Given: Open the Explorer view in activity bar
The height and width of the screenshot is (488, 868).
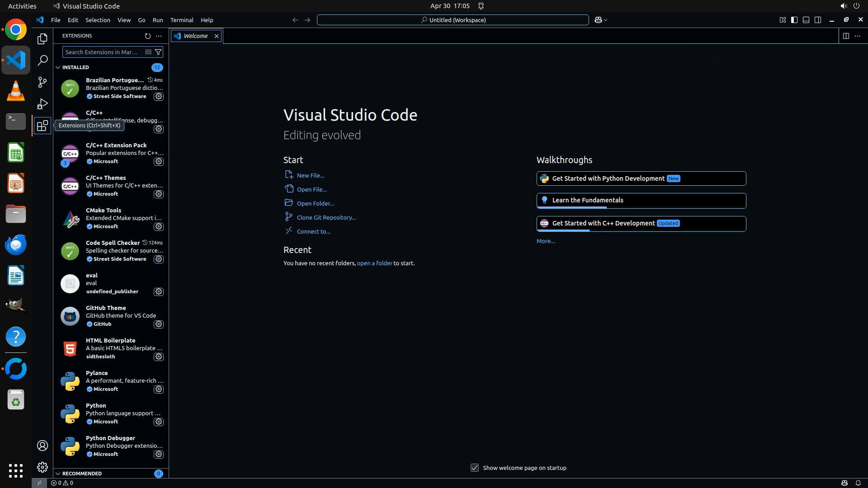Looking at the screenshot, I should [x=42, y=39].
